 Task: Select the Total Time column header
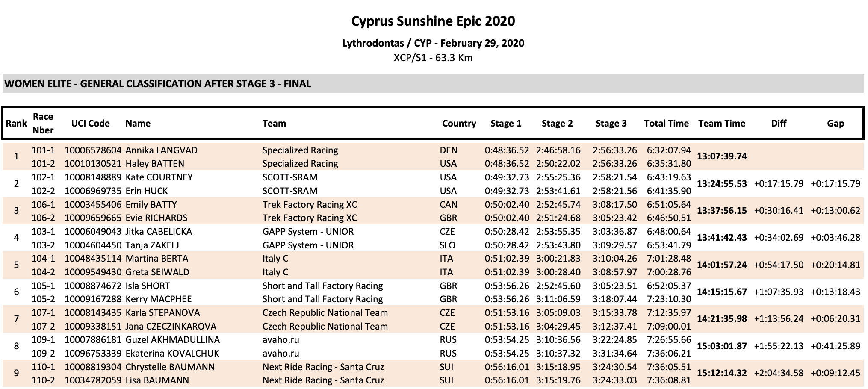coord(666,124)
